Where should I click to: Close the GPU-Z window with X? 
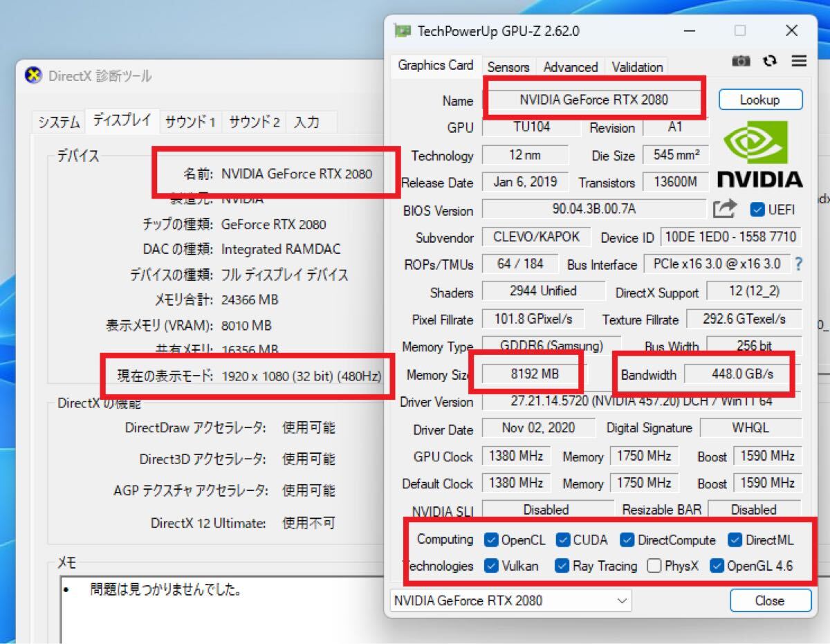tap(792, 30)
